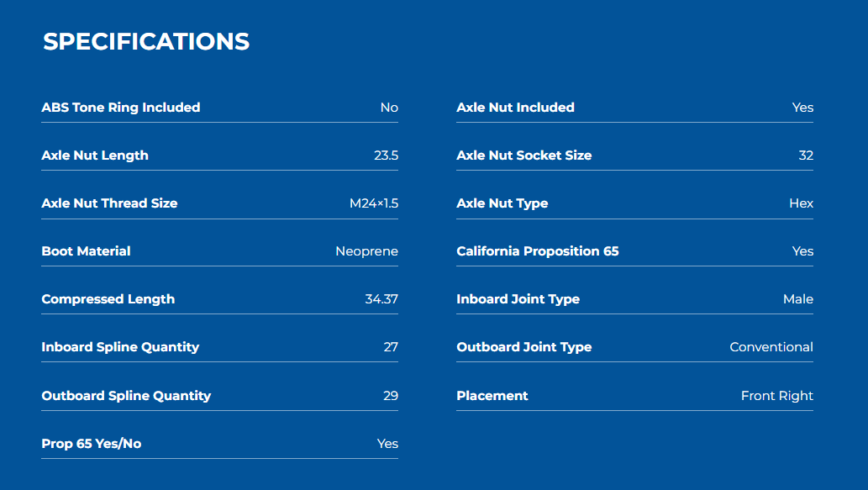Select the Axle Nut Socket Size label

(524, 155)
